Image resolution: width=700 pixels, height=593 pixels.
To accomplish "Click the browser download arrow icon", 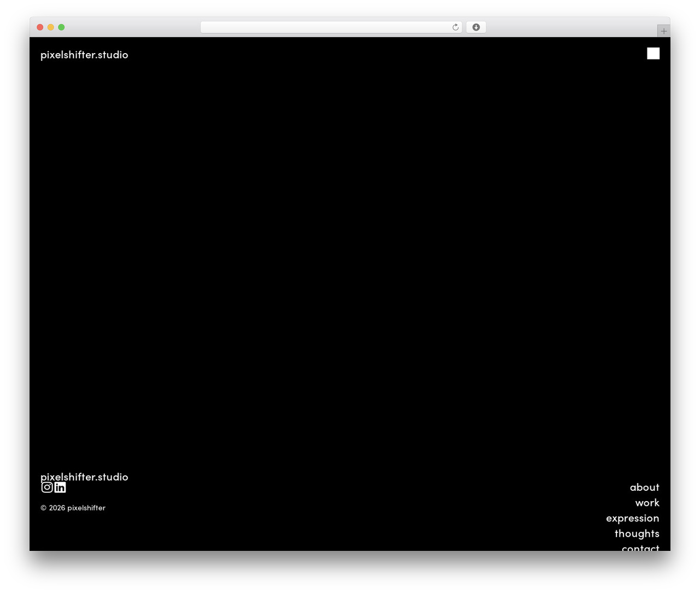I will click(476, 27).
